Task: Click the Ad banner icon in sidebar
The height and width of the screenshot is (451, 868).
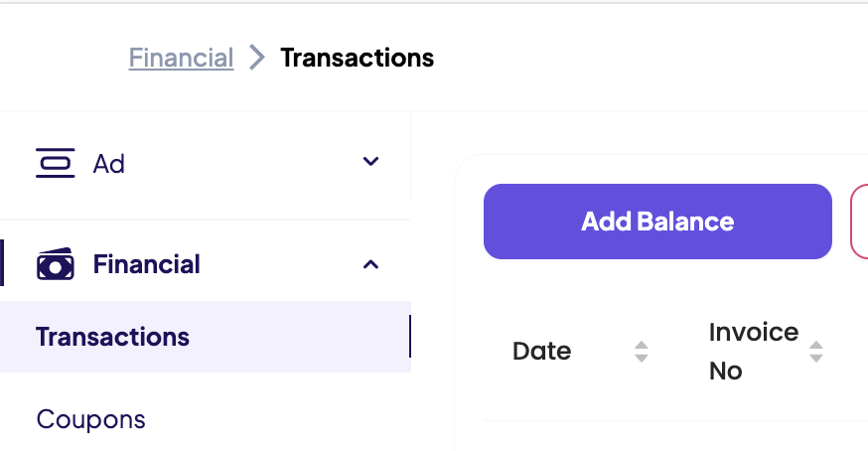Action: pyautogui.click(x=55, y=163)
